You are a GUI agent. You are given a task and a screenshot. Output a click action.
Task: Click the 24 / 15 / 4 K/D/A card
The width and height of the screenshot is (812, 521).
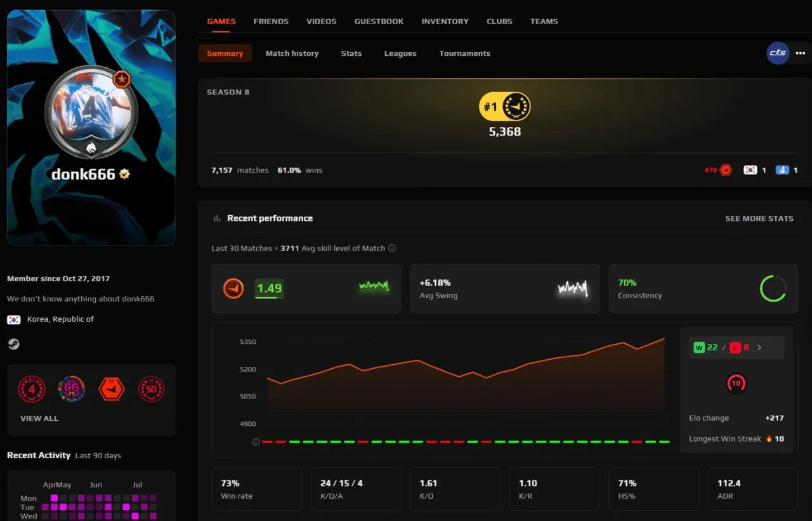356,489
